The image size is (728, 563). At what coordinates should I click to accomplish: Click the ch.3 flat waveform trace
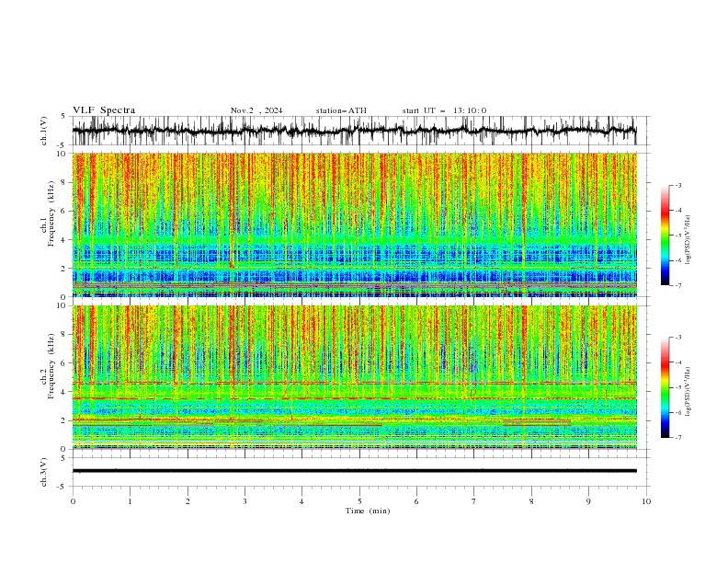(355, 471)
